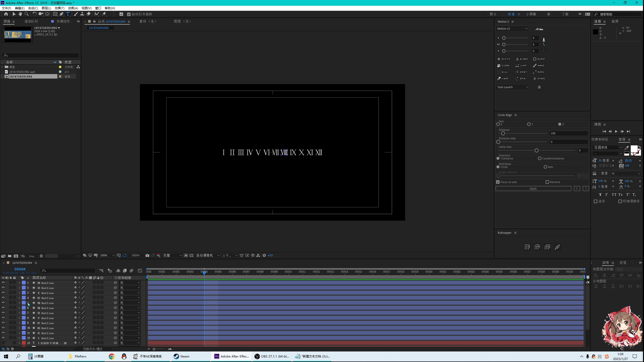Adjust the Initial Axis slider handle
The height and width of the screenshot is (362, 644).
[x=536, y=150]
